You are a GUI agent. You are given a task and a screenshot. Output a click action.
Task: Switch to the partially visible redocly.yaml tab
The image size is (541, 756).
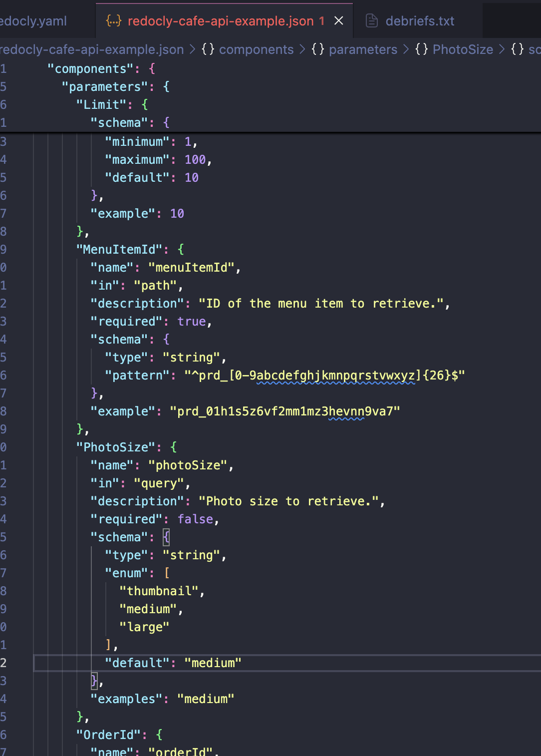tap(33, 21)
